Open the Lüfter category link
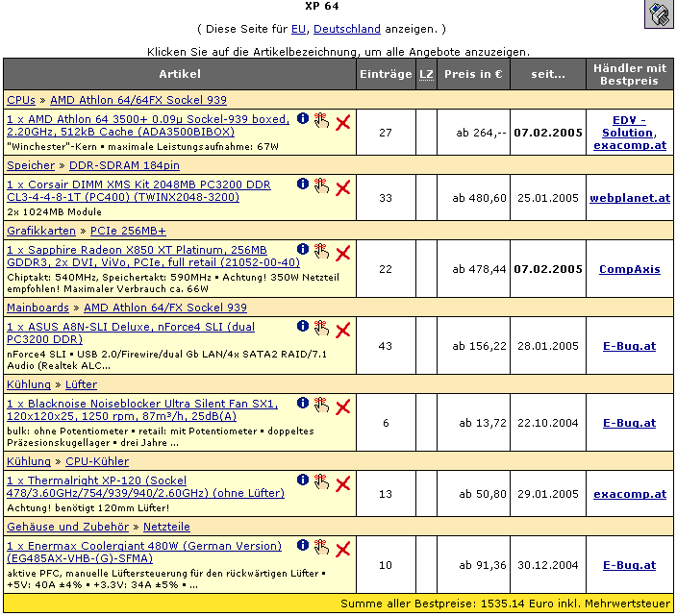The width and height of the screenshot is (677, 616). pos(81,384)
